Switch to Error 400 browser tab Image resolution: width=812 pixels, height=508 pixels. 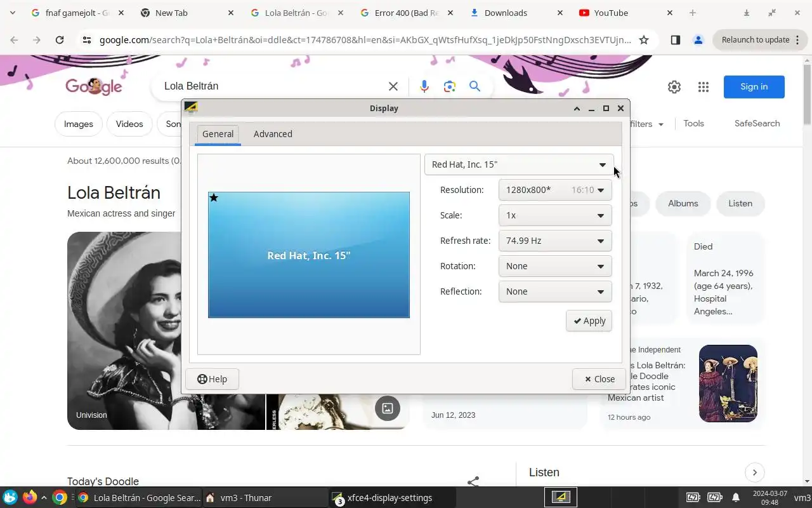coord(407,13)
